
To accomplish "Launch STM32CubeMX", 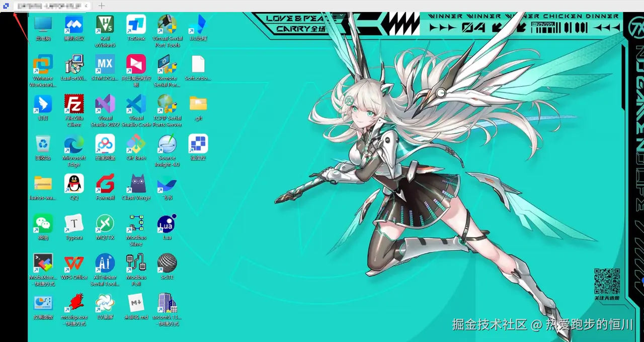I will click(x=105, y=64).
